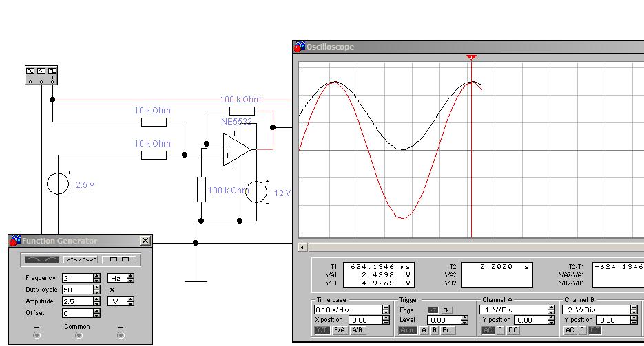Select the triangle wave waveform button
Image resolution: width=644 pixels, height=346 pixels.
click(x=81, y=260)
